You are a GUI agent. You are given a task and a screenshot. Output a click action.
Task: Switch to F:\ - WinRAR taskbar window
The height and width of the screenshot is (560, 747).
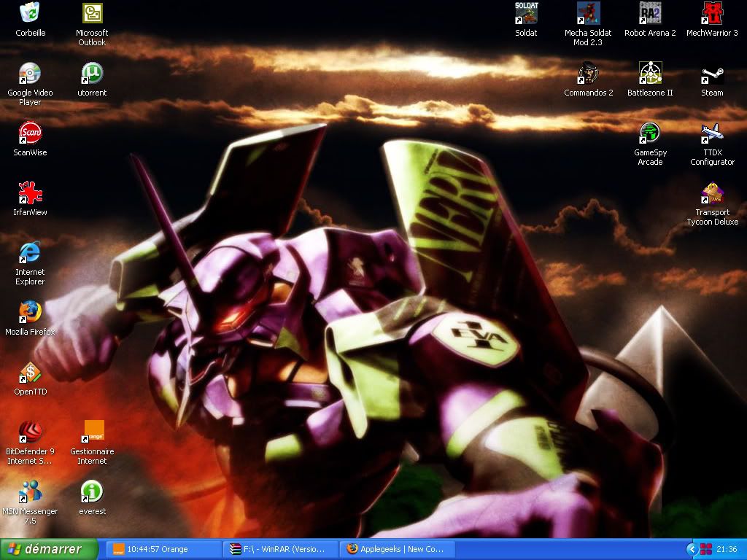click(281, 549)
